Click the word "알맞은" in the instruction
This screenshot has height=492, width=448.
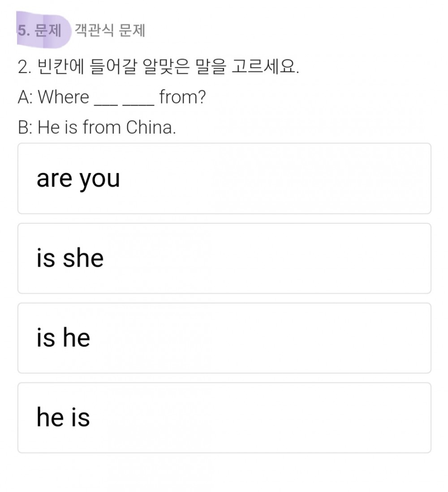click(166, 66)
